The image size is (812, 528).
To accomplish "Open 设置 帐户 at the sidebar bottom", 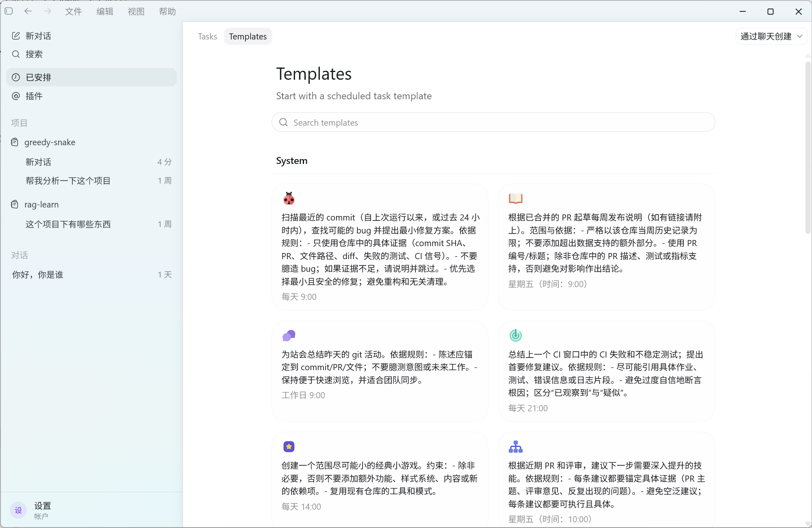I will tap(91, 510).
